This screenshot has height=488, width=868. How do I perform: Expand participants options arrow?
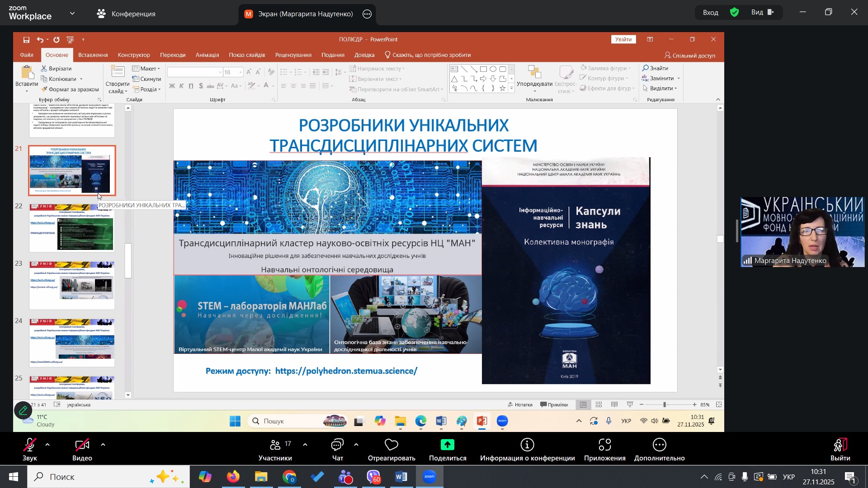pos(305,445)
